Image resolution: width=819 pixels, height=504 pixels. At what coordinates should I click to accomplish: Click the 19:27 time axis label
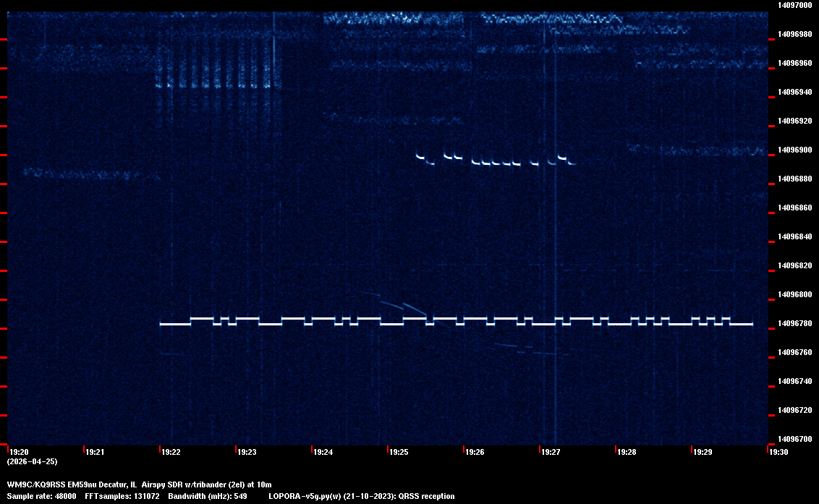(551, 452)
